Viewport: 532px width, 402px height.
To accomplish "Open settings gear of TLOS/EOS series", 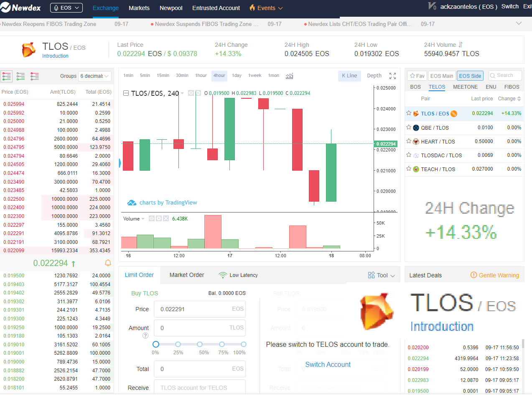I will tap(198, 93).
